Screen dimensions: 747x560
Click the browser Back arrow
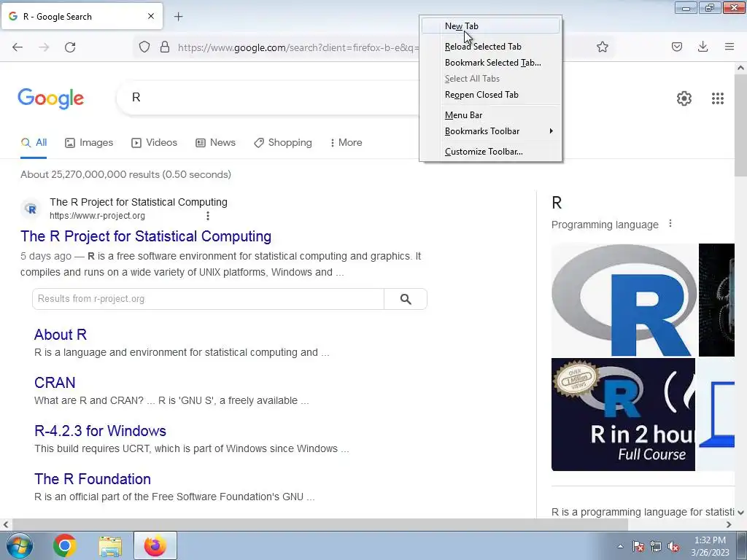click(18, 47)
